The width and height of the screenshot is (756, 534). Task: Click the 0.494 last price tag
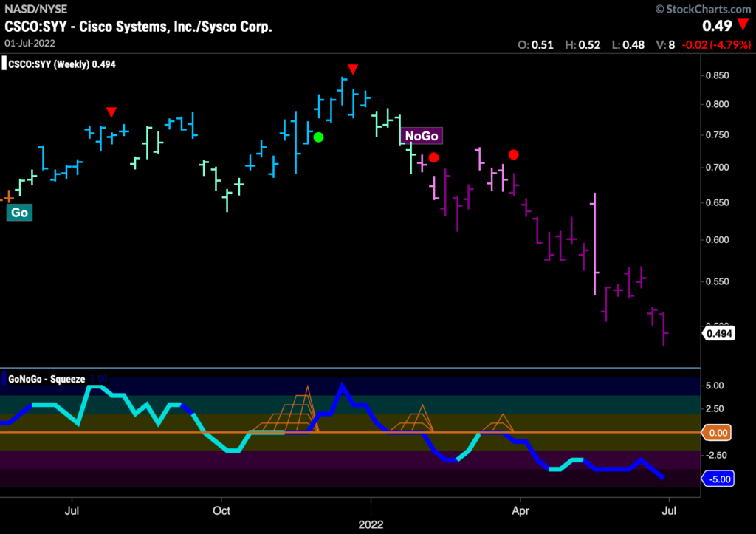click(x=719, y=333)
